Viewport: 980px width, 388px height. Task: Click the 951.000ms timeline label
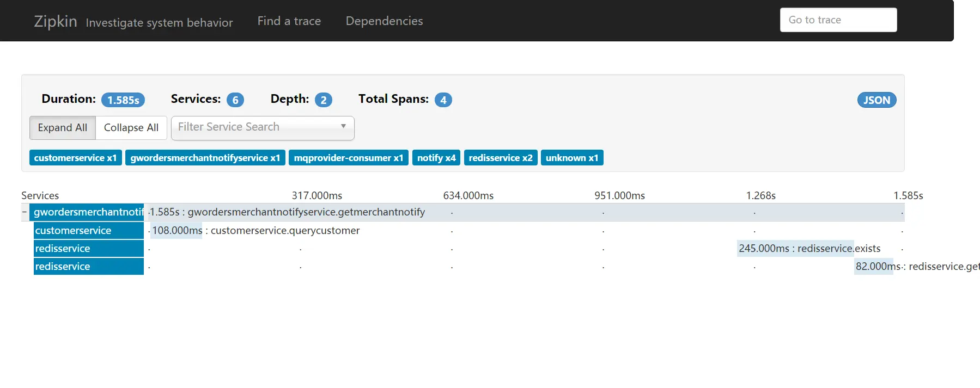pyautogui.click(x=620, y=196)
